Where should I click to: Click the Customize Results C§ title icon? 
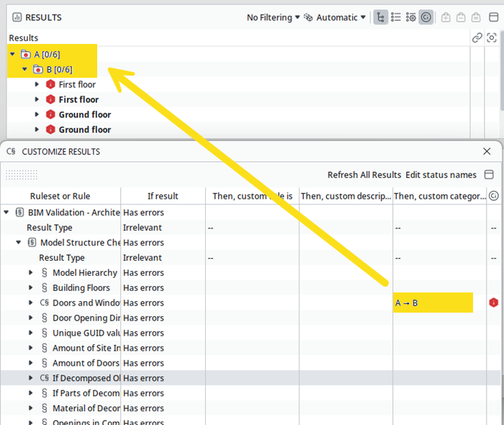click(x=11, y=151)
